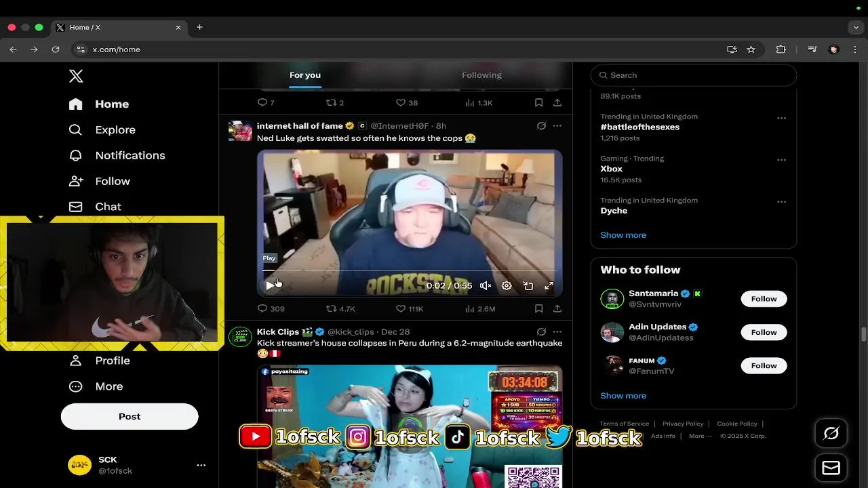Open the Xbox trending topic
Viewport: 868px width, 488px height.
pyautogui.click(x=611, y=169)
